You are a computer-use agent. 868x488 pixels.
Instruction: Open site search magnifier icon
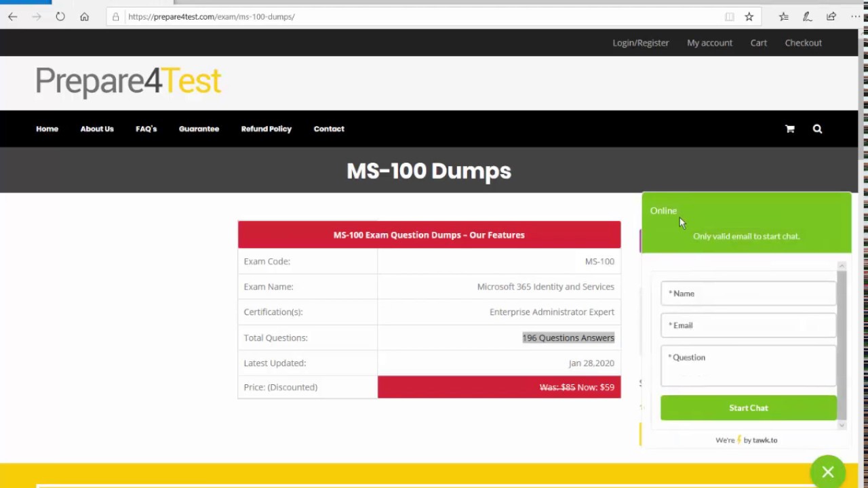pyautogui.click(x=817, y=129)
